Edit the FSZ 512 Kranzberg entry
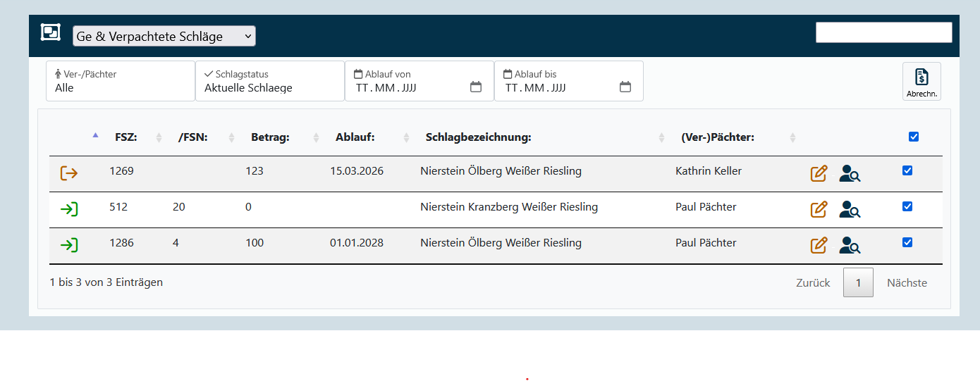 (819, 209)
